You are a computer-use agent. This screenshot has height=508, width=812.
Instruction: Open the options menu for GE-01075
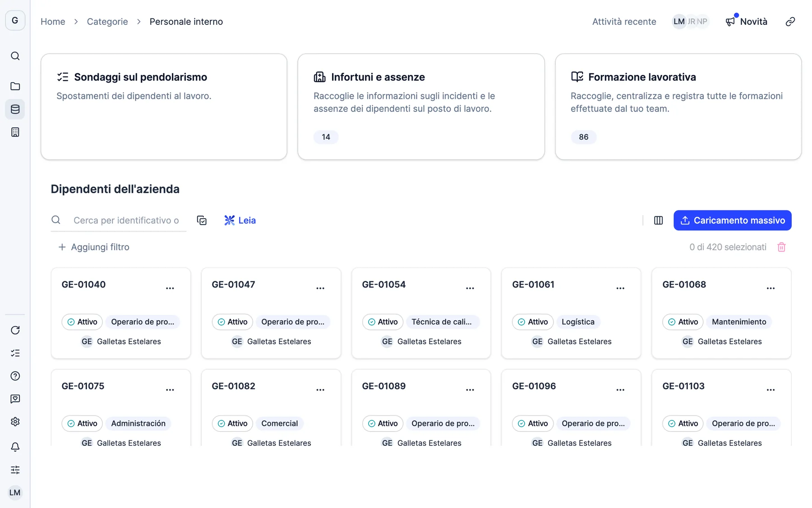tap(170, 390)
